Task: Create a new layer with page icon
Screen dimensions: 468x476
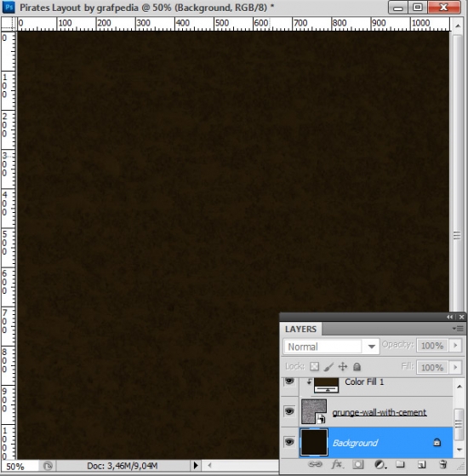Action: click(421, 464)
